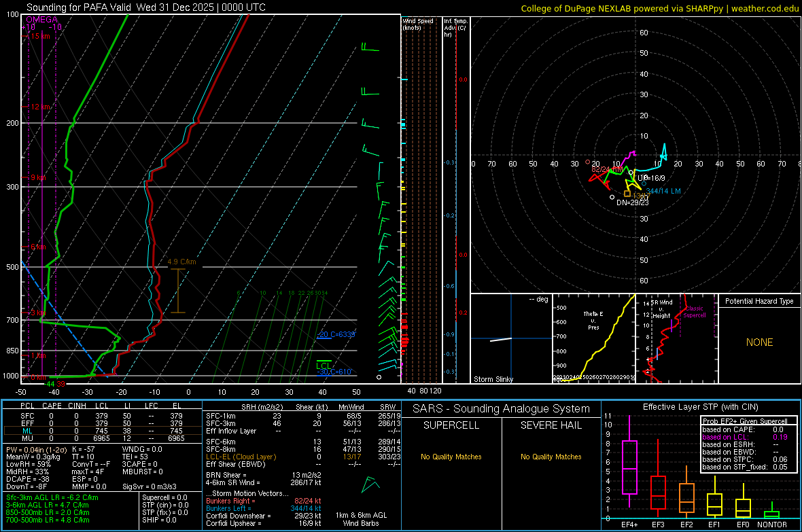Select the '6 km' height marker label

point(38,247)
